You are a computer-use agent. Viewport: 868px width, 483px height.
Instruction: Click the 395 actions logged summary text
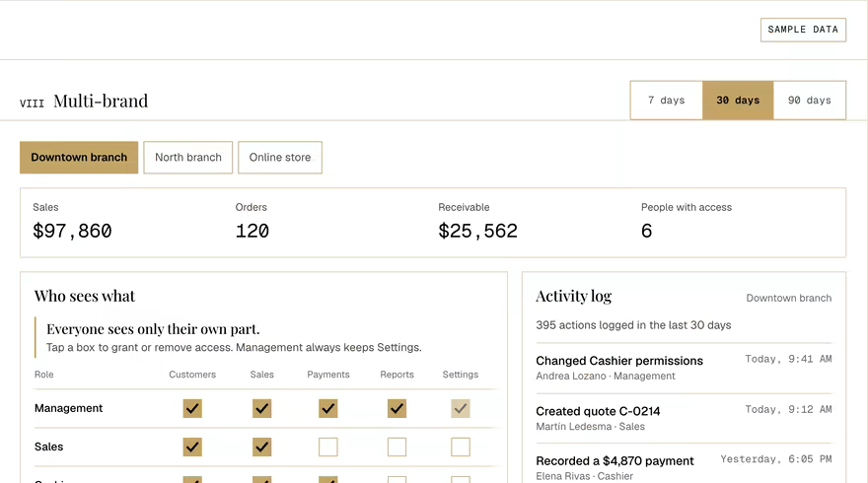point(633,325)
